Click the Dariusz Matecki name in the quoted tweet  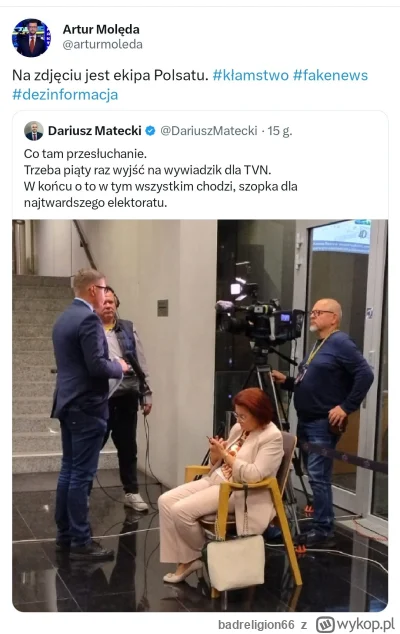(95, 131)
